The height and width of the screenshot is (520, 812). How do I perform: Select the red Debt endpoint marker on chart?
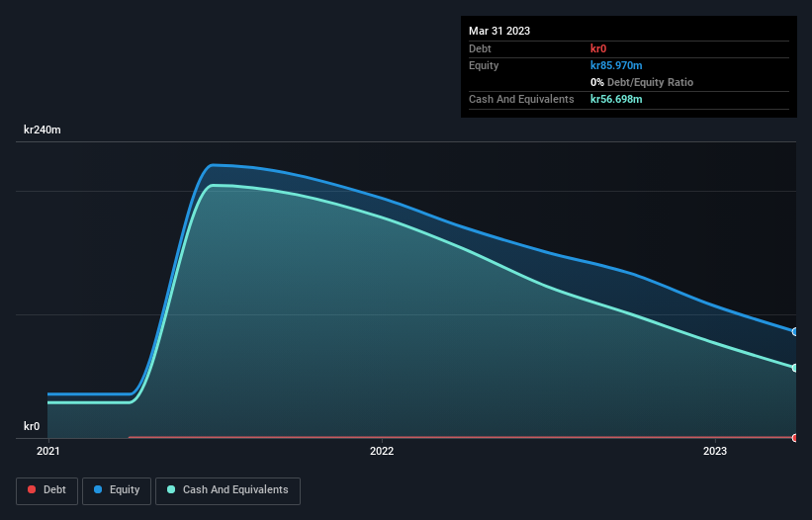click(795, 438)
